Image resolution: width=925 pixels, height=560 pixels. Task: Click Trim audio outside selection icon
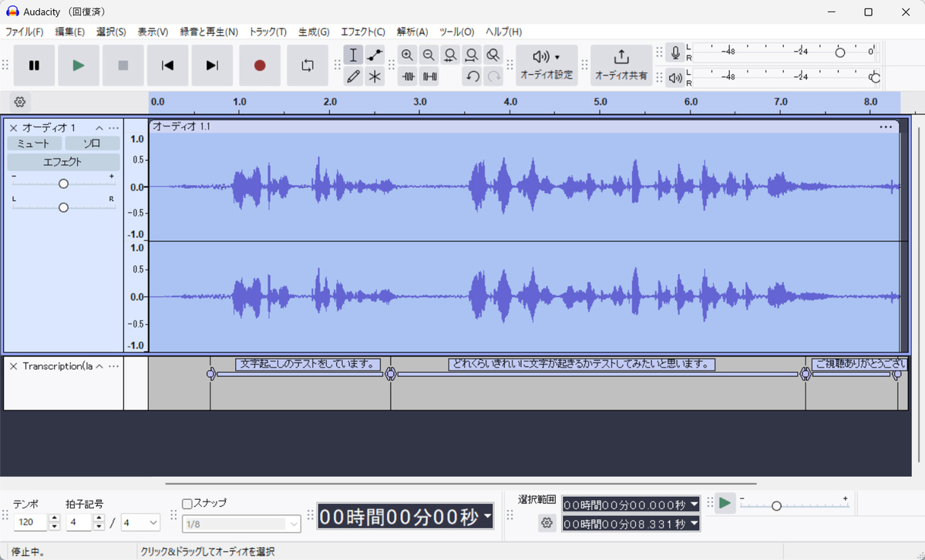[x=408, y=76]
